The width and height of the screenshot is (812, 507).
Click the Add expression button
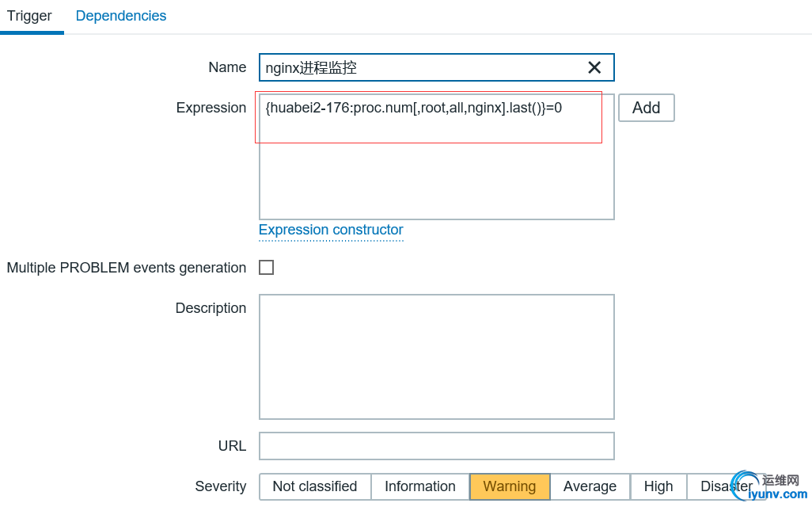[646, 108]
